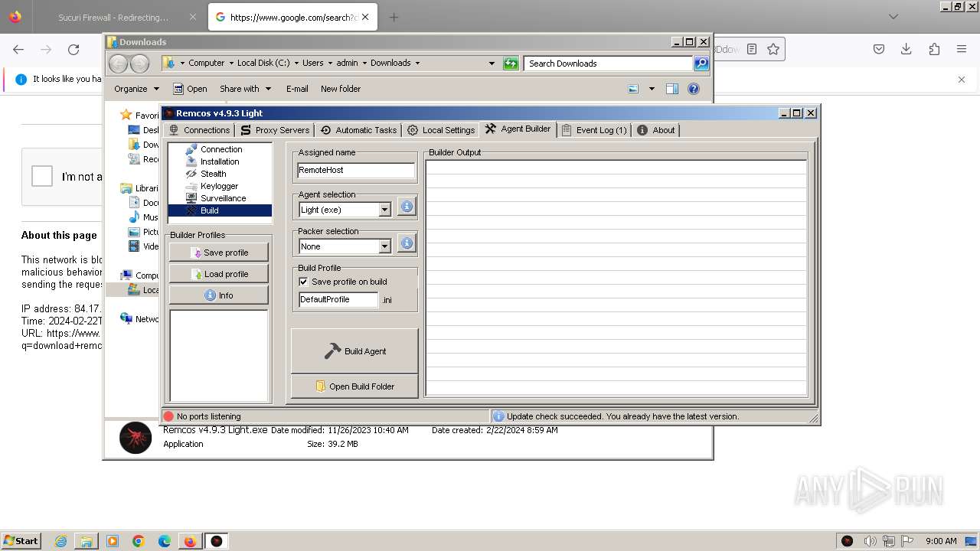Click change view icon in Downloads
980x551 pixels.
(x=633, y=89)
